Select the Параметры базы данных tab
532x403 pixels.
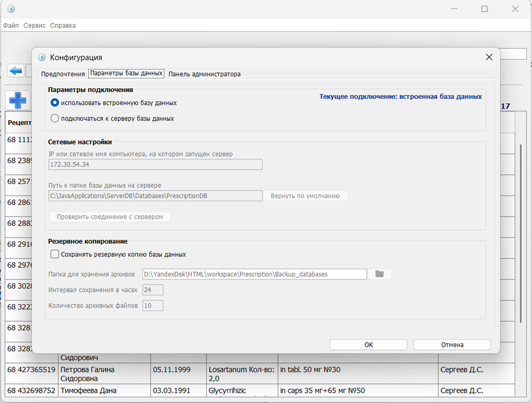pos(126,74)
